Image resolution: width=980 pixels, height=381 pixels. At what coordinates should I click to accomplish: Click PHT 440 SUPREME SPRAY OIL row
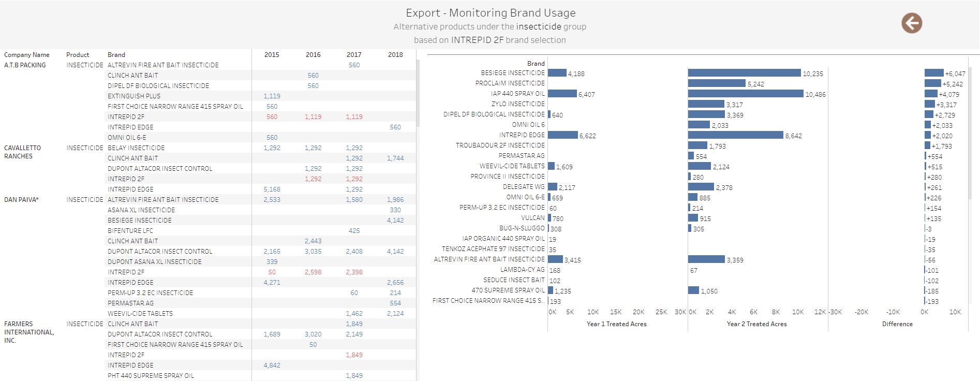(x=151, y=375)
